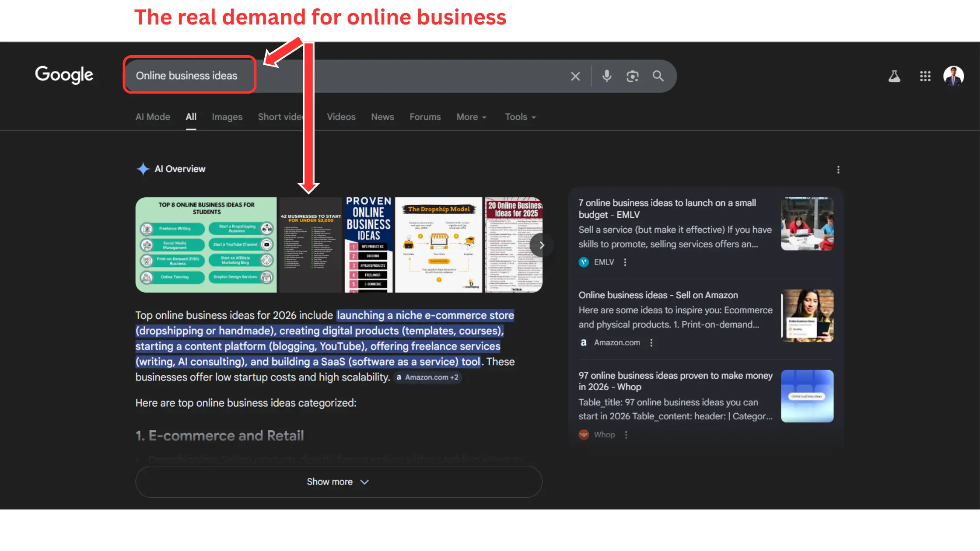
Task: Click the Amazon.com source name
Action: (x=617, y=343)
